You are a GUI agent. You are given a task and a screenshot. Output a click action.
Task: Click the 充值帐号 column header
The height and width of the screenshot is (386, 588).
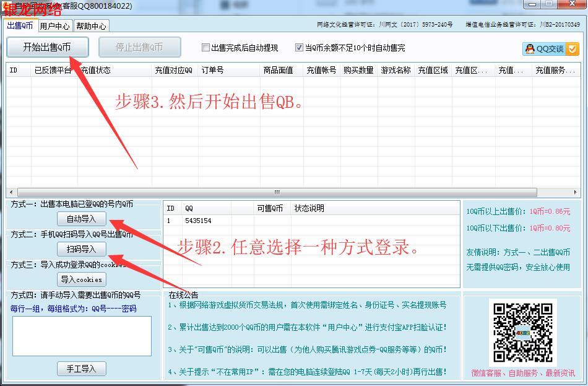click(x=321, y=70)
